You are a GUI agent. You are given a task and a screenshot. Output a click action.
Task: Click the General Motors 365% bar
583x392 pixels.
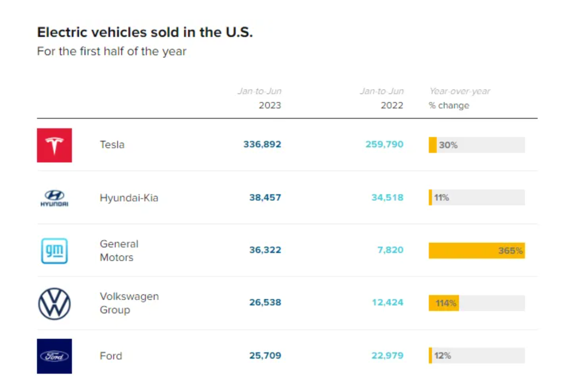click(476, 251)
